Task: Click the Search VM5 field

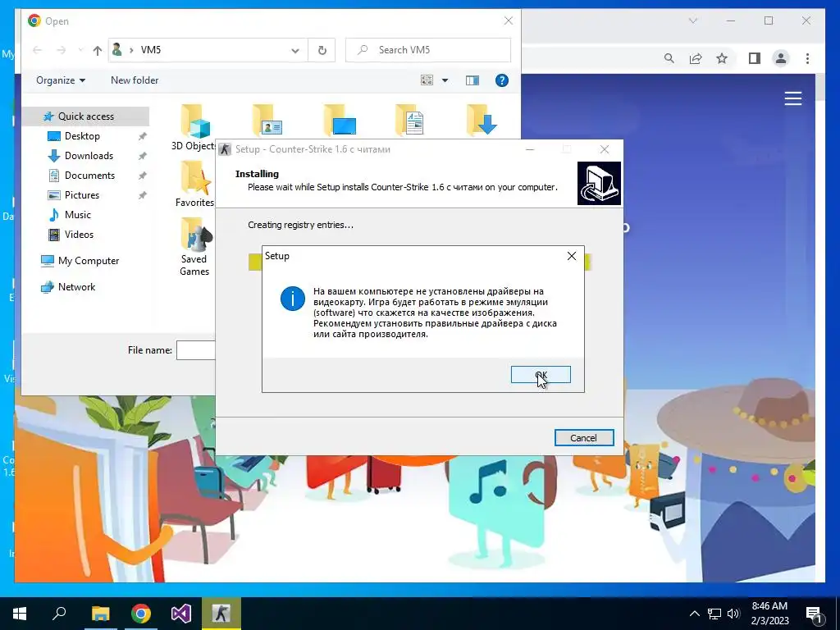Action: 428,50
